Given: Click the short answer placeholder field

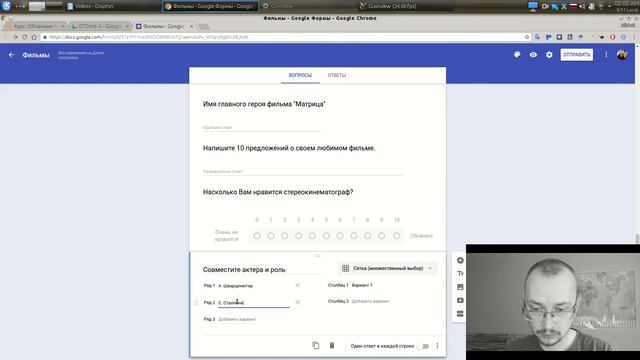Looking at the screenshot, I should (261, 127).
